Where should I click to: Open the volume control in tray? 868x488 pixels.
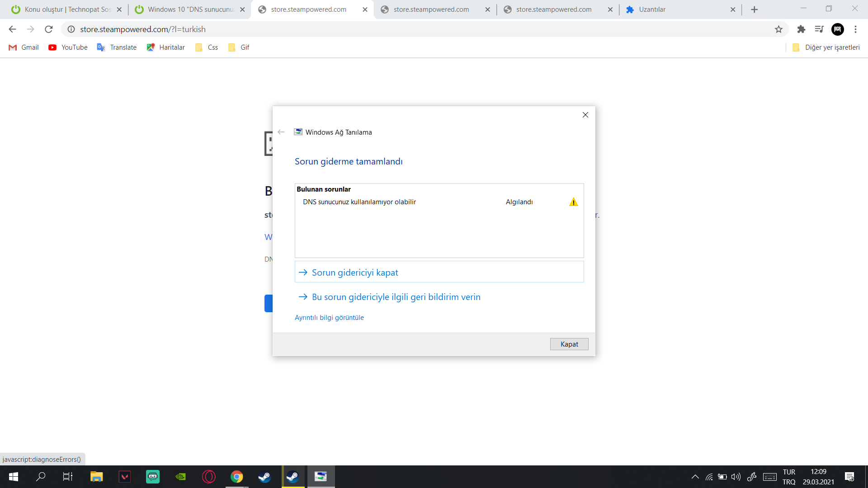(x=736, y=477)
